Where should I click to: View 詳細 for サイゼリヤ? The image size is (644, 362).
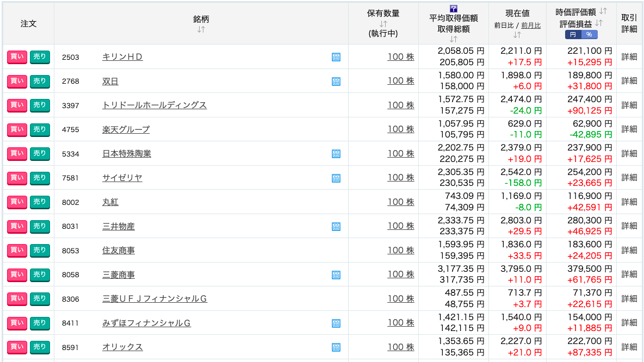pos(629,178)
